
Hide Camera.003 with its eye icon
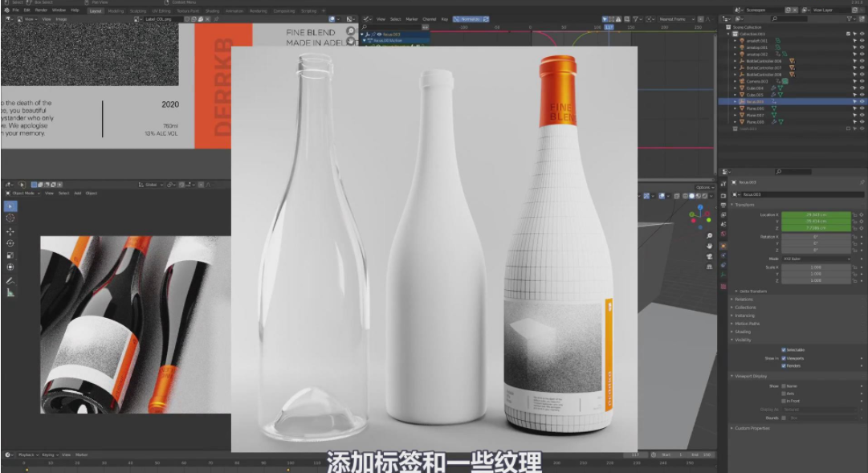click(862, 81)
